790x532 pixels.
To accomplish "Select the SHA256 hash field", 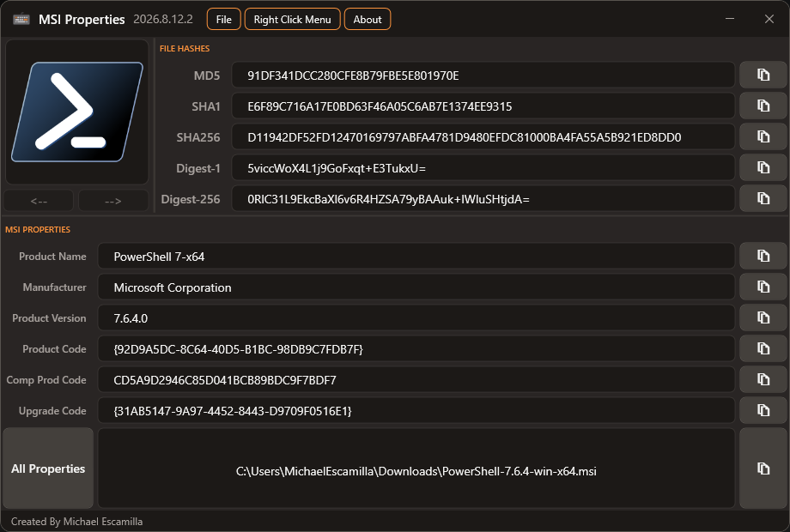I will 483,137.
